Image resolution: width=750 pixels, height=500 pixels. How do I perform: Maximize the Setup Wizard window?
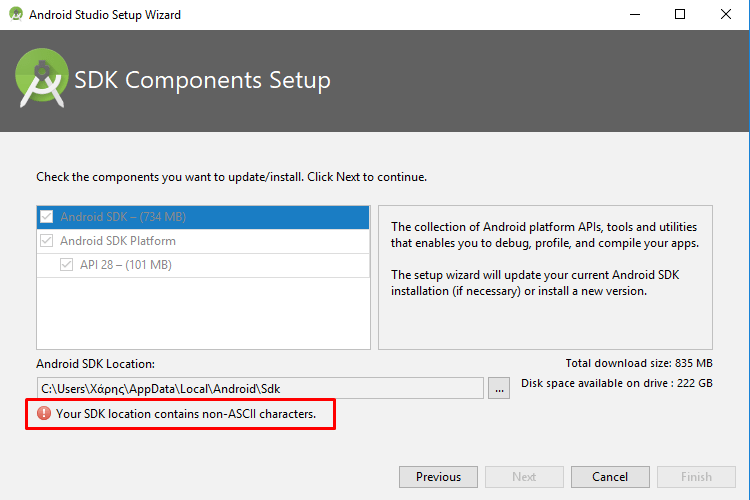(680, 14)
